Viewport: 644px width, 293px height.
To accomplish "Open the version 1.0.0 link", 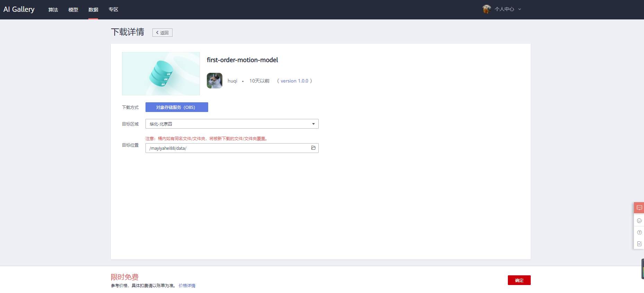I will coord(294,81).
